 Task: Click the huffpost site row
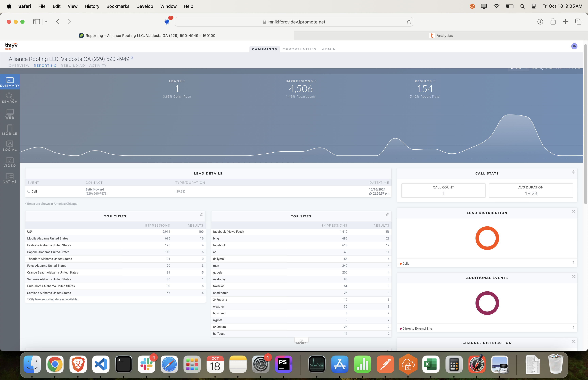tap(301, 334)
